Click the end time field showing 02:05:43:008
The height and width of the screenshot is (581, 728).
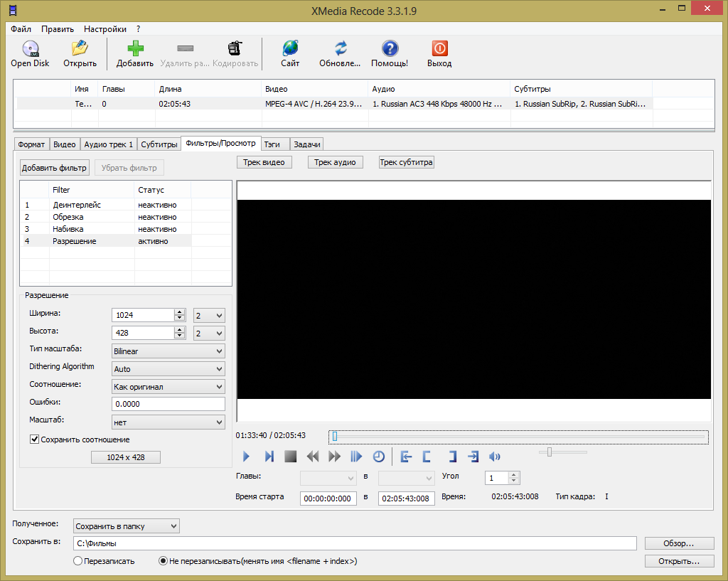click(407, 499)
